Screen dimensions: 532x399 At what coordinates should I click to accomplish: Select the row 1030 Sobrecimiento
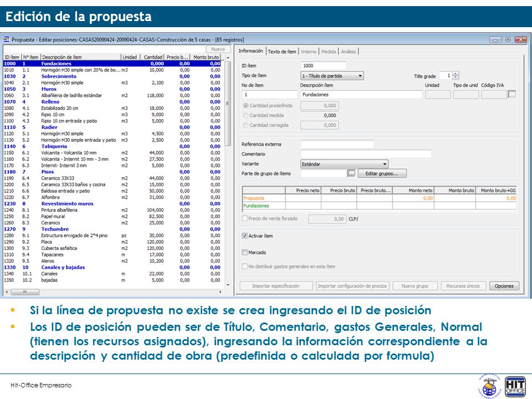coord(112,76)
